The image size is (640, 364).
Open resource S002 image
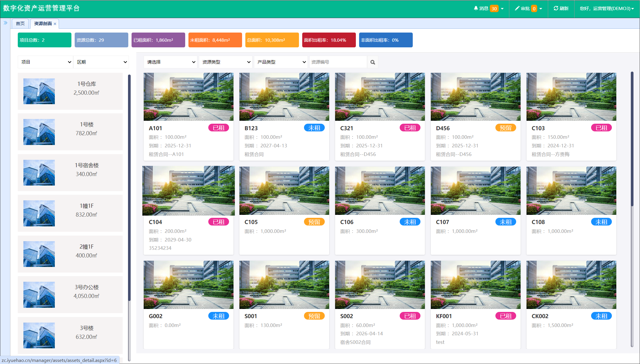coord(380,285)
